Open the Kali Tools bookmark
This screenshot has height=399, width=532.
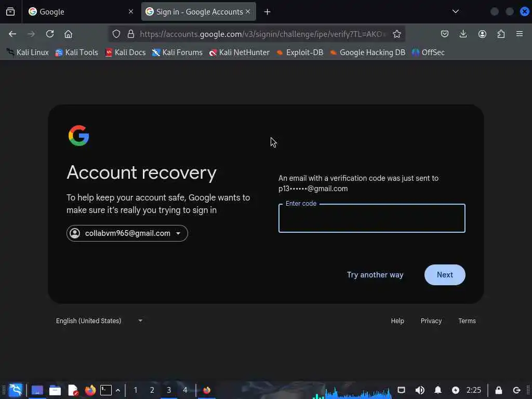pyautogui.click(x=77, y=52)
